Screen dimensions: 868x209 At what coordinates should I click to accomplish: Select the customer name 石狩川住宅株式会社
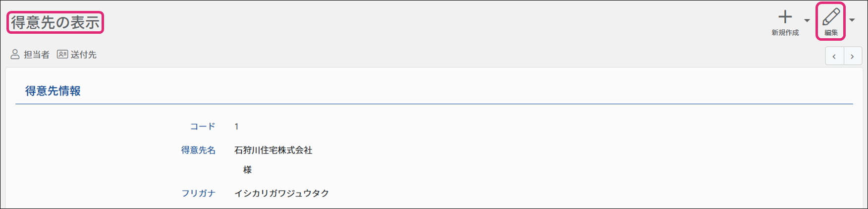(x=273, y=150)
